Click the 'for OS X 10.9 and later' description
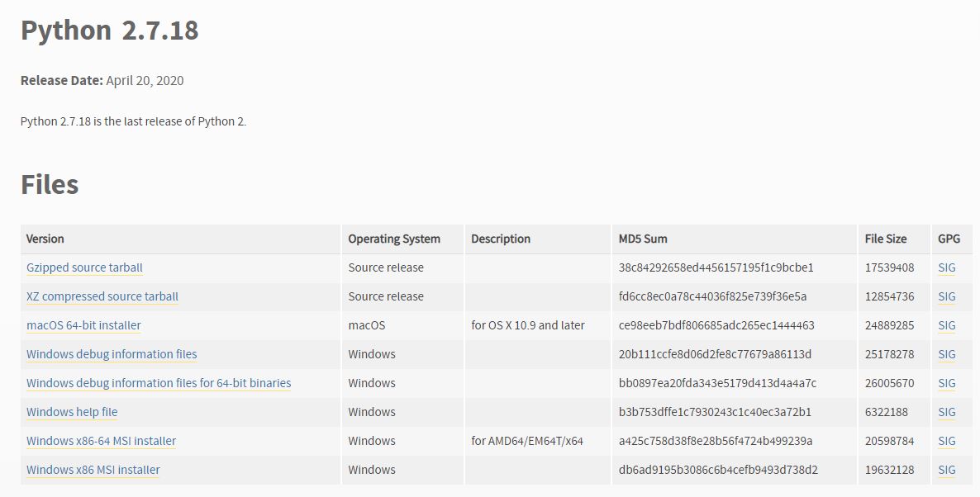Viewport: 980px width, 497px height. point(528,325)
